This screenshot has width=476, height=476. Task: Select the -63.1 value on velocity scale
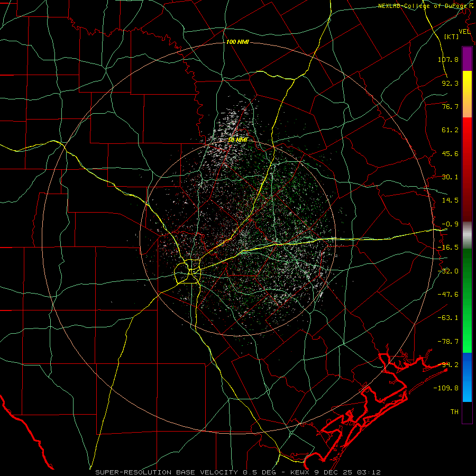click(448, 318)
